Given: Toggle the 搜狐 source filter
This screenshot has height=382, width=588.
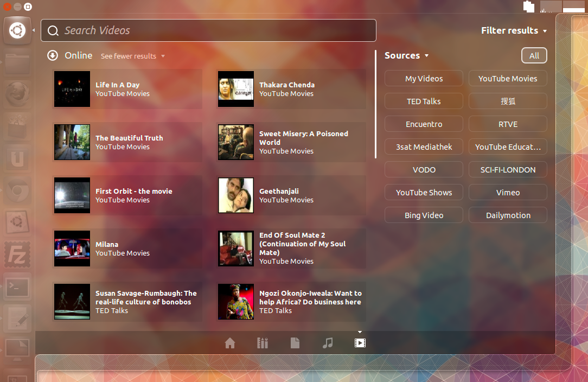Looking at the screenshot, I should [x=508, y=101].
